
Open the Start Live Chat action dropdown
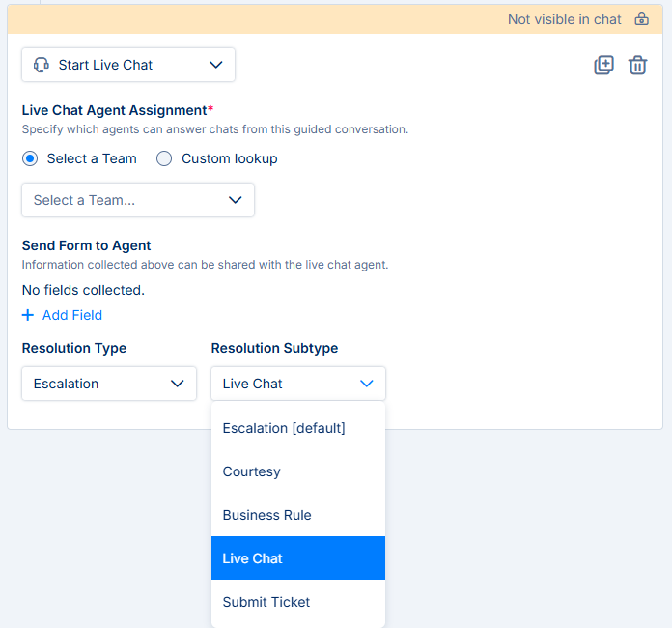(128, 65)
